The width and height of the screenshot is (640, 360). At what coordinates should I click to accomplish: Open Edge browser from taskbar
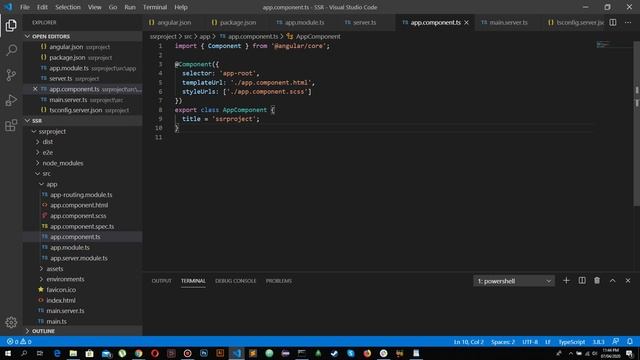click(x=57, y=353)
